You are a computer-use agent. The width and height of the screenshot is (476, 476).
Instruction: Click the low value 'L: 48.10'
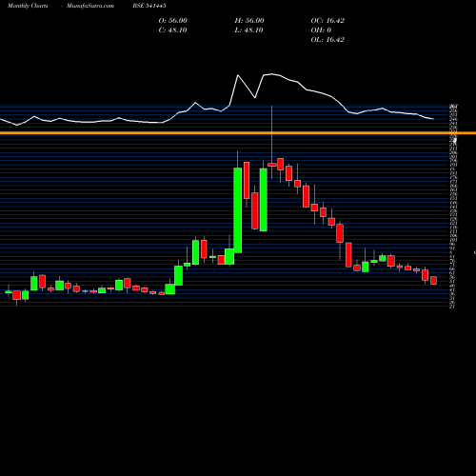(x=248, y=30)
